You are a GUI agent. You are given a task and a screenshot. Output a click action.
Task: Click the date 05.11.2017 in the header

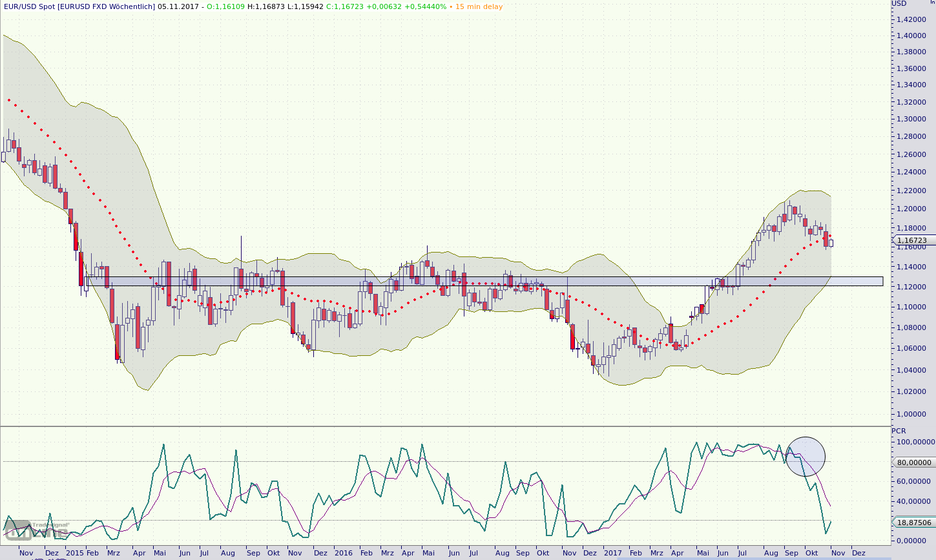(x=177, y=6)
